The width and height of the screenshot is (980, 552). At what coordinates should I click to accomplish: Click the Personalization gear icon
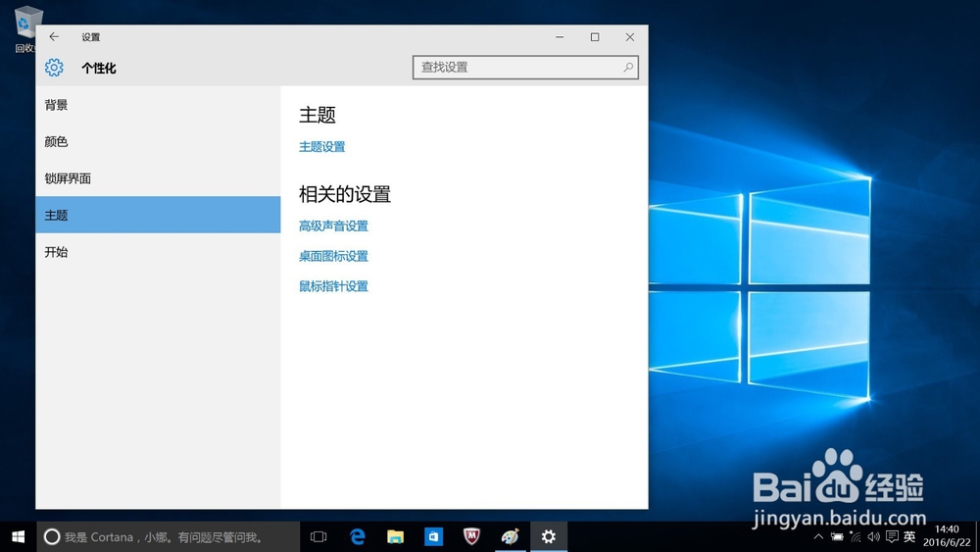click(x=54, y=68)
